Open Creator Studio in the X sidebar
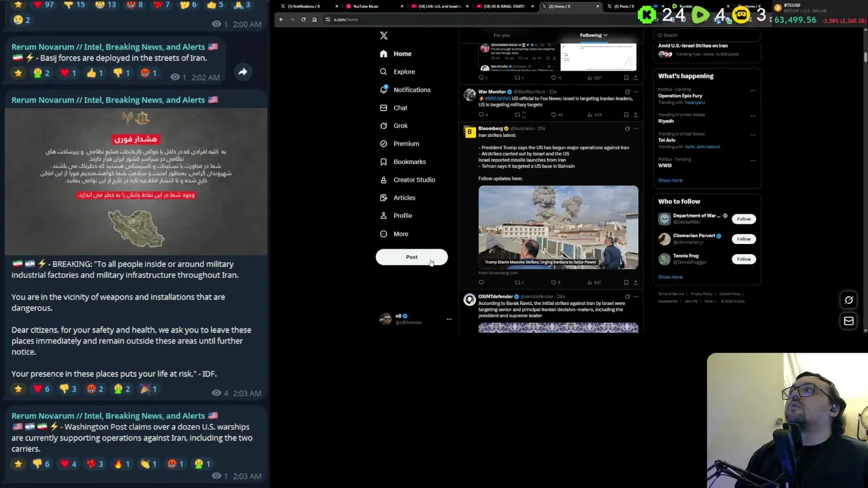 click(x=407, y=180)
